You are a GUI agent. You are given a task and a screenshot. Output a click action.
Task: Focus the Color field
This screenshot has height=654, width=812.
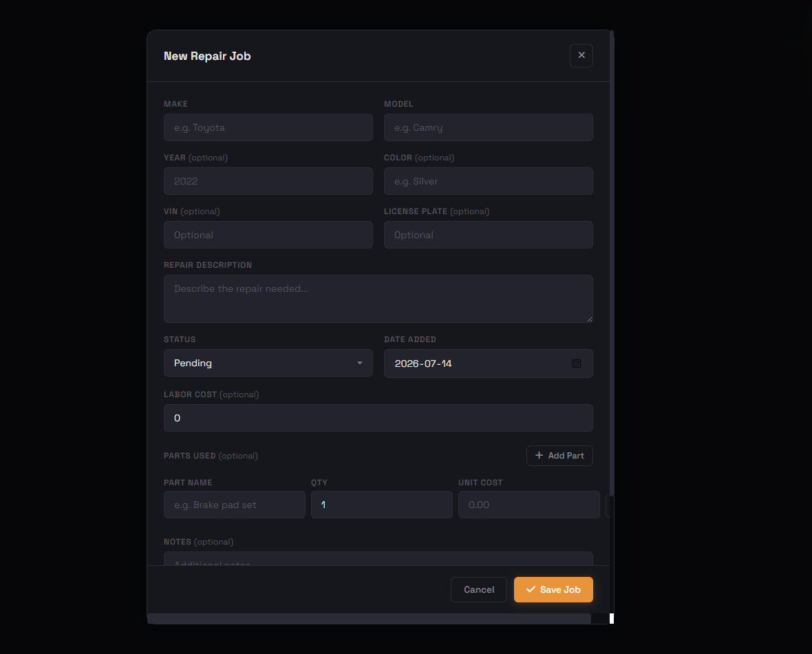(489, 181)
